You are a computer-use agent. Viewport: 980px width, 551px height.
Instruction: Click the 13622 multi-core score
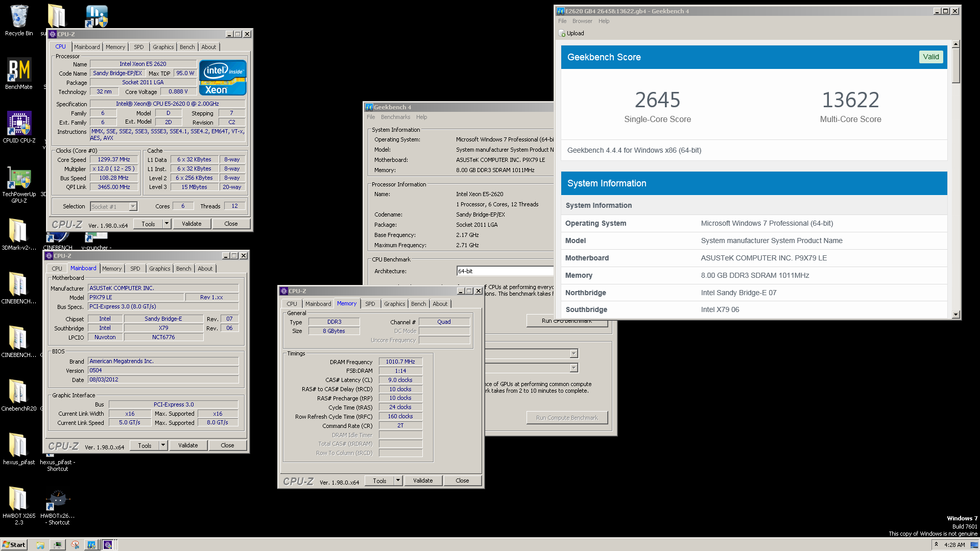pyautogui.click(x=850, y=100)
